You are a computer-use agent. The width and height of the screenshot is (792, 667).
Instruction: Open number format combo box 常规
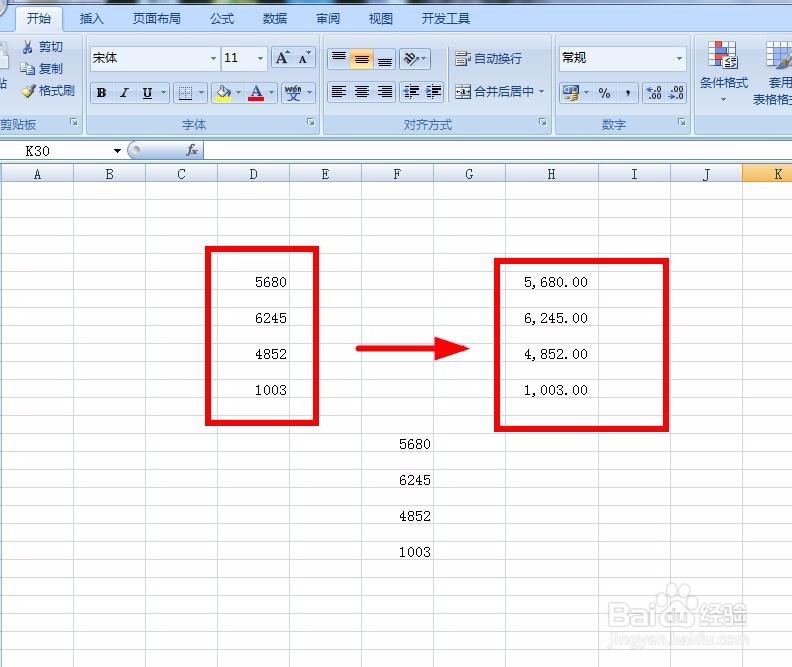coord(622,58)
